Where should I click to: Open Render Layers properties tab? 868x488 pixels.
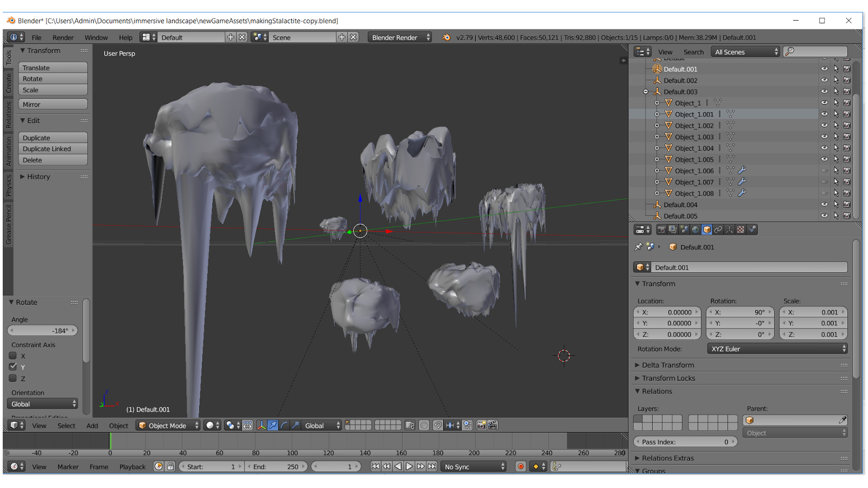click(673, 230)
